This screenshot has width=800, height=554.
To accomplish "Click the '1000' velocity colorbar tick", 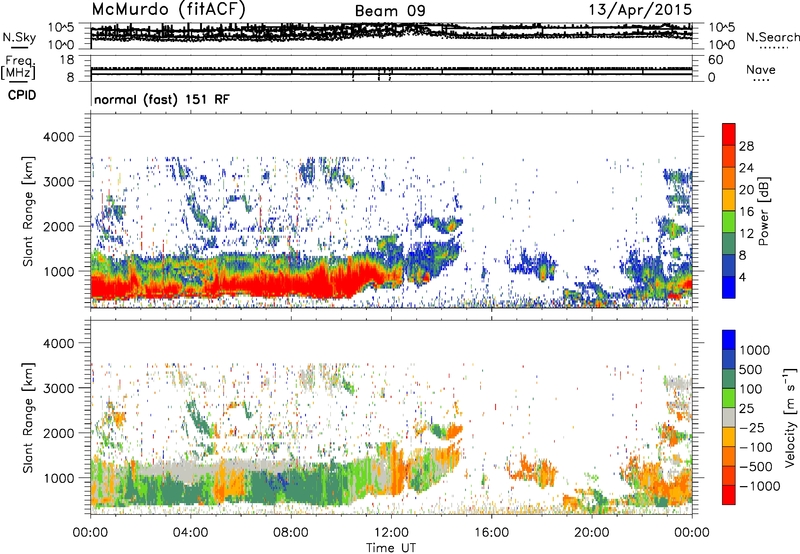I will pyautogui.click(x=755, y=350).
